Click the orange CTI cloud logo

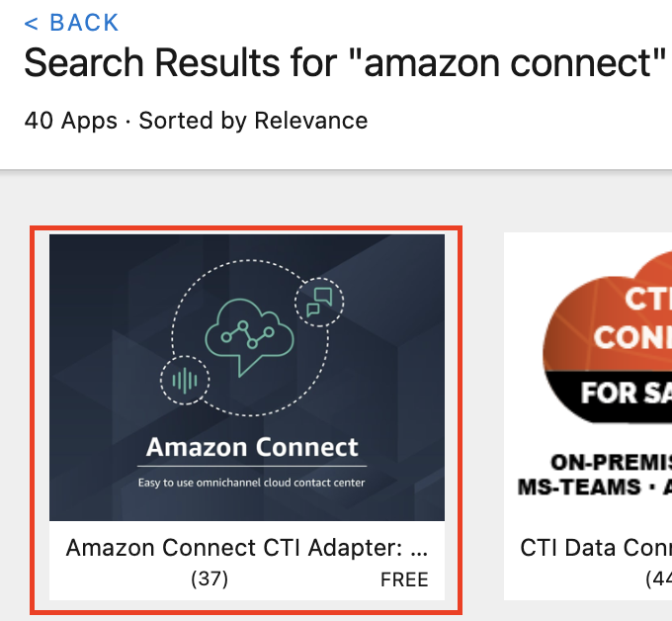[x=608, y=334]
